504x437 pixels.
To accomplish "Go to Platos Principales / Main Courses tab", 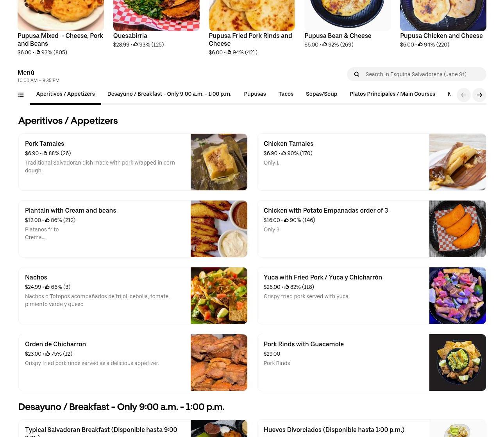I will 392,94.
